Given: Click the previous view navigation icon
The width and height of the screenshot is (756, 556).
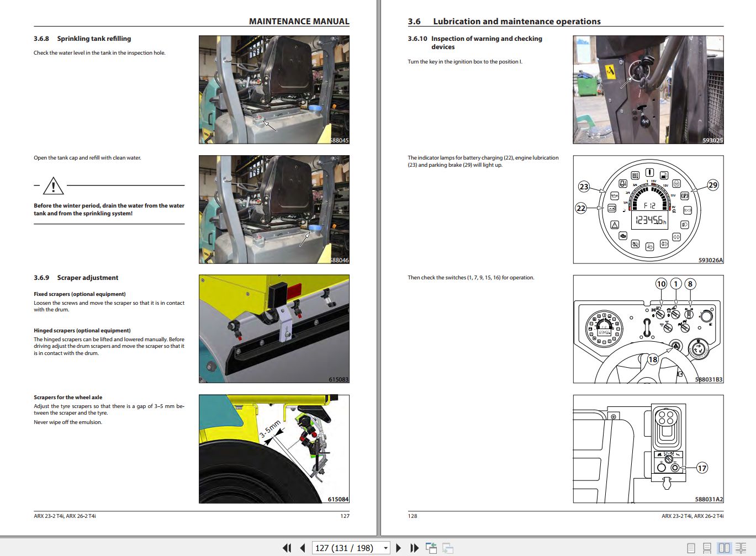Looking at the screenshot, I should [x=431, y=547].
